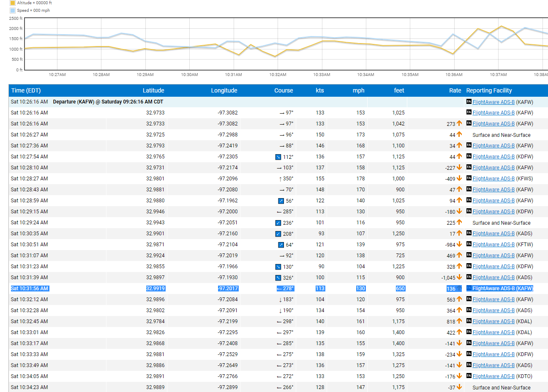Click the FlightAware ADS-B link in Departure row

(493, 102)
